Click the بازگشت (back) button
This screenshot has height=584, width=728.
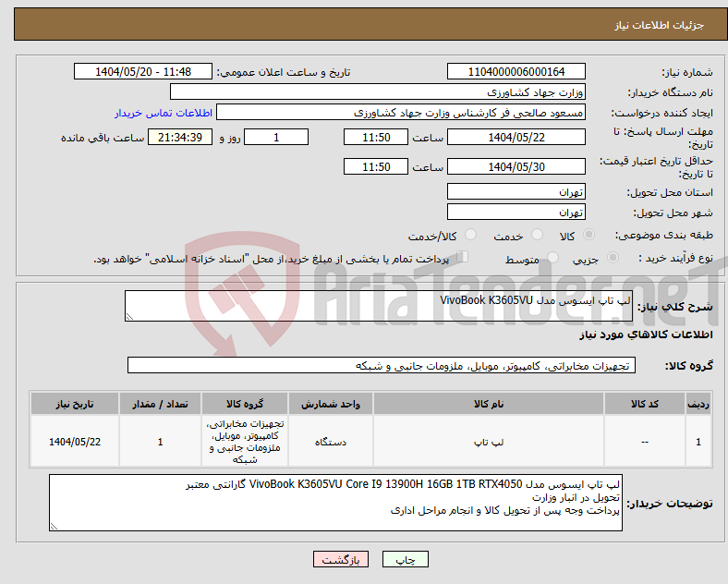tap(341, 560)
